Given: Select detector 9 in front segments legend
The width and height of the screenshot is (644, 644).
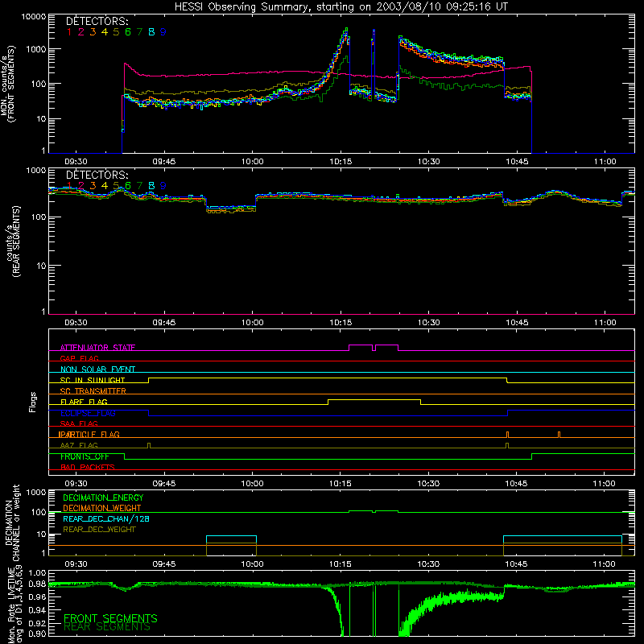Looking at the screenshot, I should pyautogui.click(x=163, y=32).
